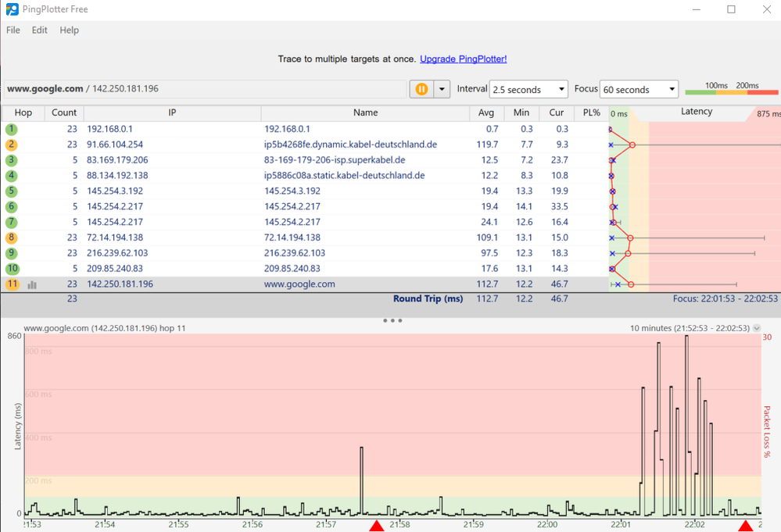This screenshot has width=781, height=532.
Task: Select IP cell 91.66.104.254
Action: coord(115,145)
